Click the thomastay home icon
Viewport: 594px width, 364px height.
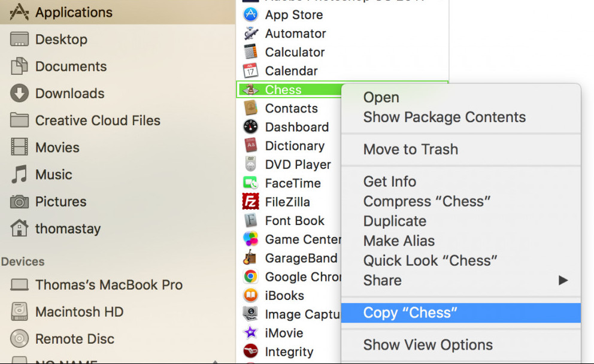[19, 229]
